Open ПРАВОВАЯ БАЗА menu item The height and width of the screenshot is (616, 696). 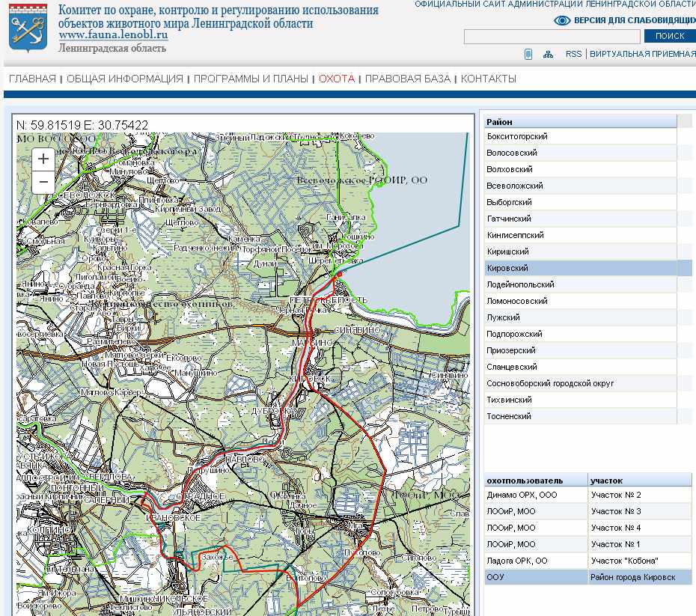click(x=407, y=79)
